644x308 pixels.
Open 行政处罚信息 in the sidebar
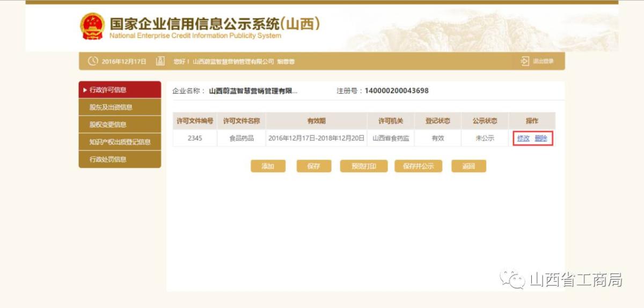pyautogui.click(x=120, y=159)
